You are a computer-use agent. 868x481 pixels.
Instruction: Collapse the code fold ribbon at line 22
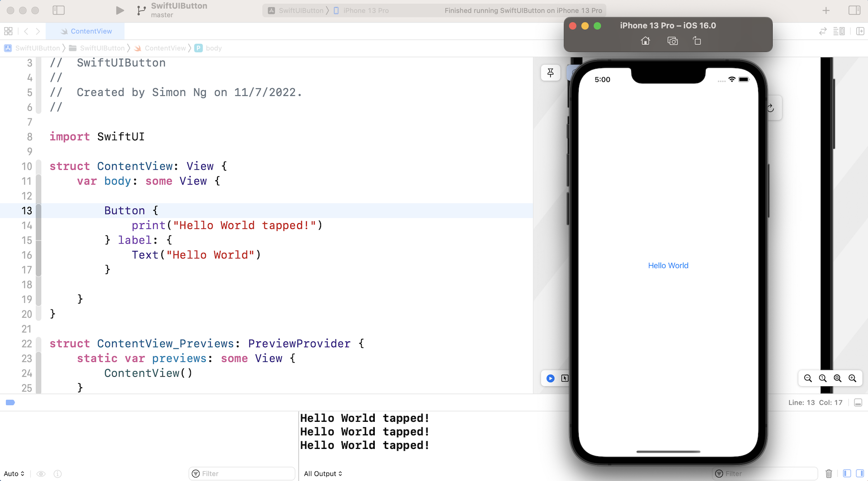[39, 344]
